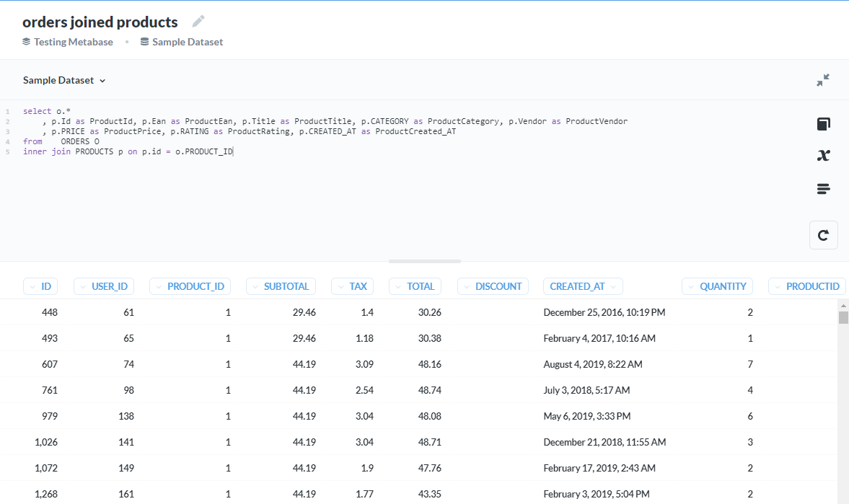Image resolution: width=849 pixels, height=504 pixels.
Task: Click the pencil icon to edit the question title
Action: [x=198, y=21]
